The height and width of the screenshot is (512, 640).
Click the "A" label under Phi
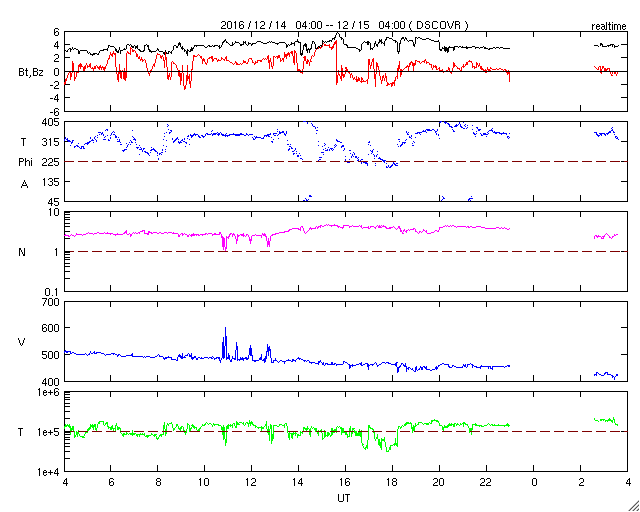24,185
